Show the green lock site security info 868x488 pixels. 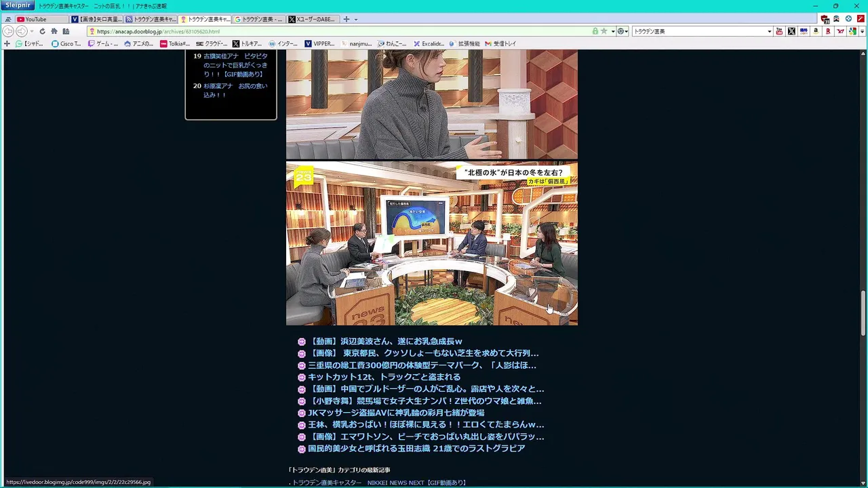pyautogui.click(x=595, y=31)
